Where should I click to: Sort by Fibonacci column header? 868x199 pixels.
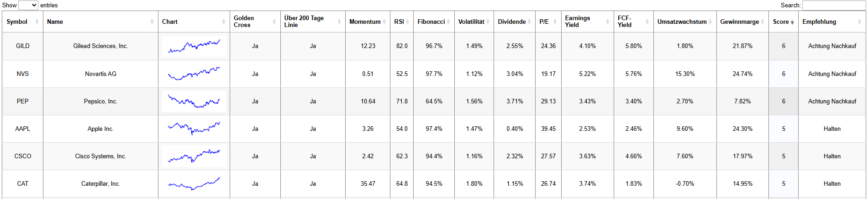coord(431,22)
